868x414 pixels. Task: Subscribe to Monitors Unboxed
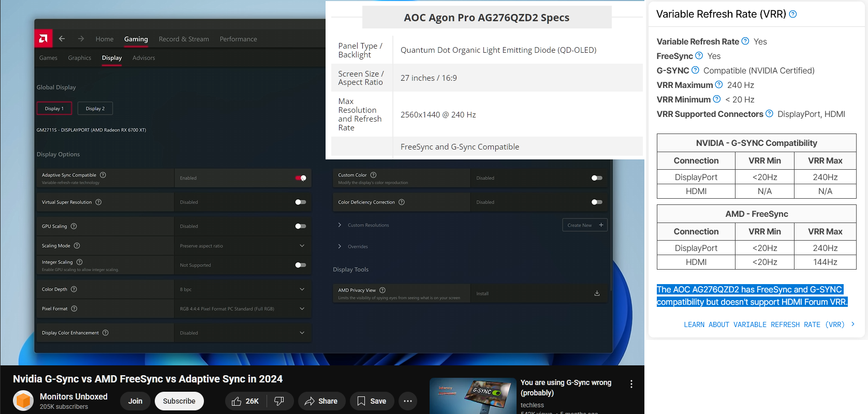pos(179,401)
